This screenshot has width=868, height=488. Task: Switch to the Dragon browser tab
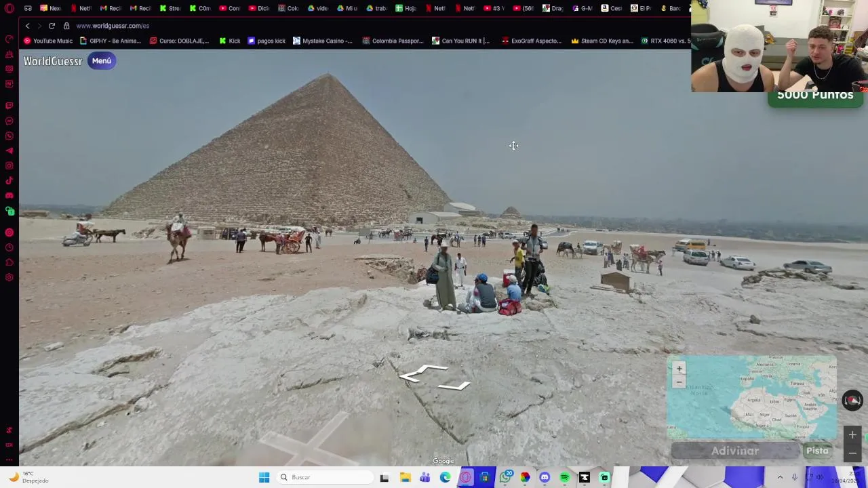point(553,8)
